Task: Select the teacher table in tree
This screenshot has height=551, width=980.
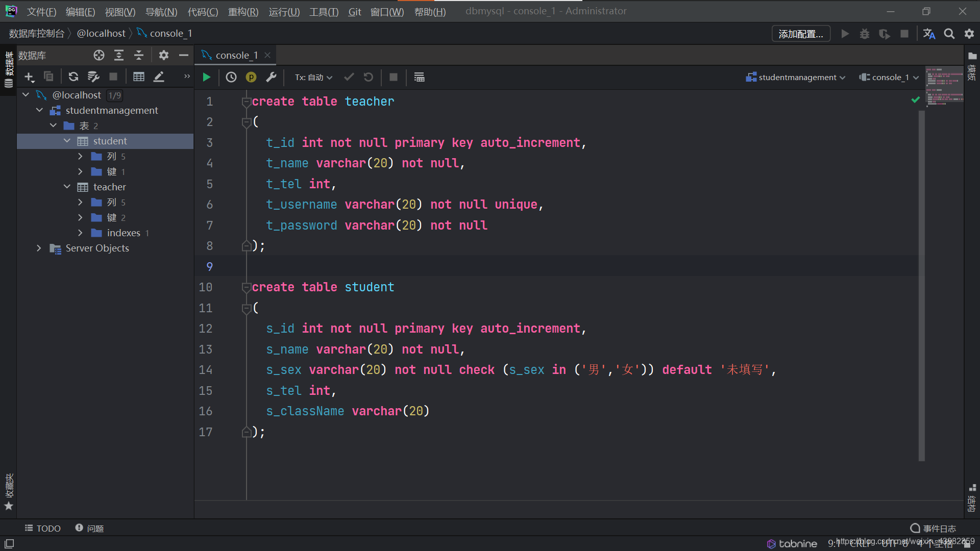Action: coord(109,187)
